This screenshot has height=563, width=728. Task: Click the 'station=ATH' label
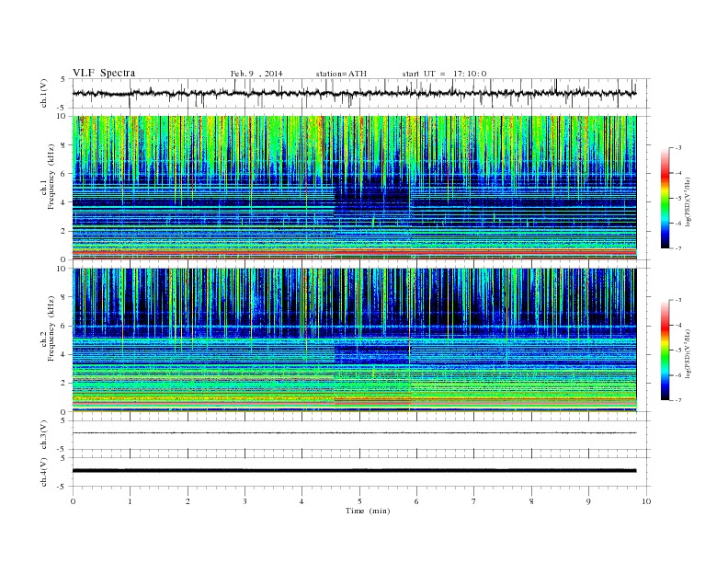tap(341, 74)
